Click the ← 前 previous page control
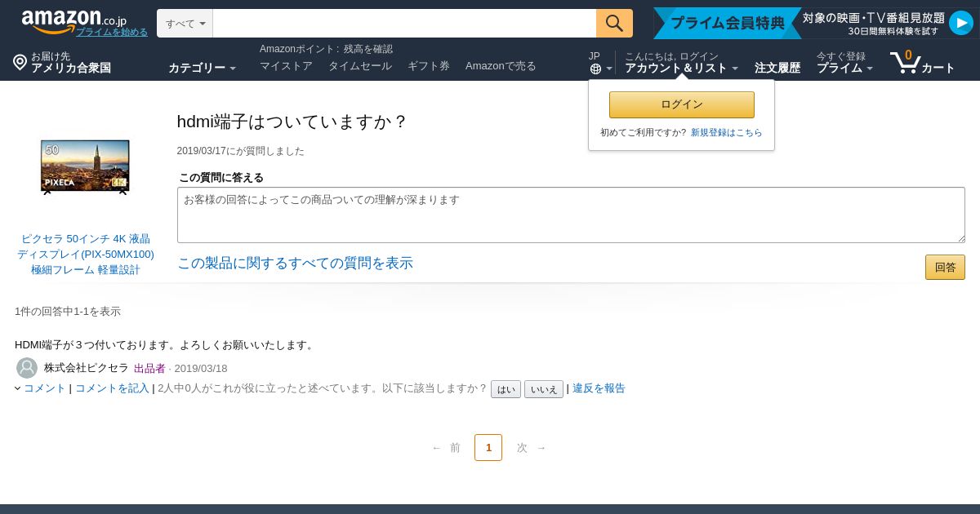This screenshot has width=980, height=514. (446, 447)
